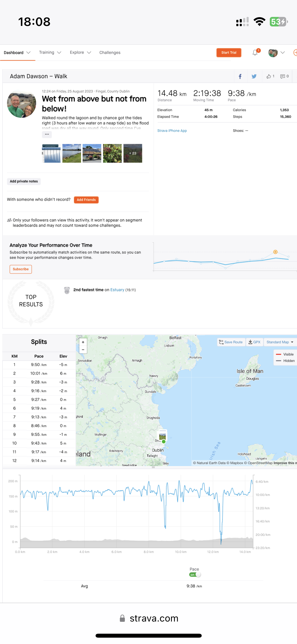Select the performance chart highlighted point
This screenshot has width=297, height=644.
(275, 252)
